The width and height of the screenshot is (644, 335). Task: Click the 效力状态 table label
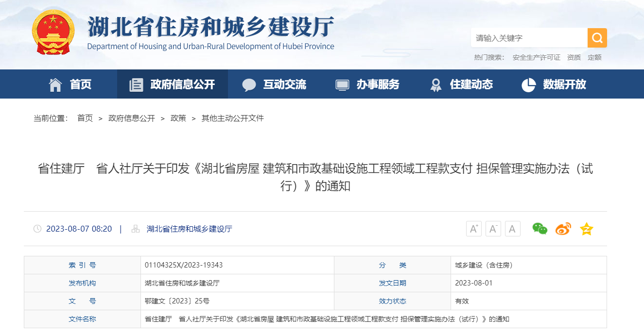click(393, 301)
